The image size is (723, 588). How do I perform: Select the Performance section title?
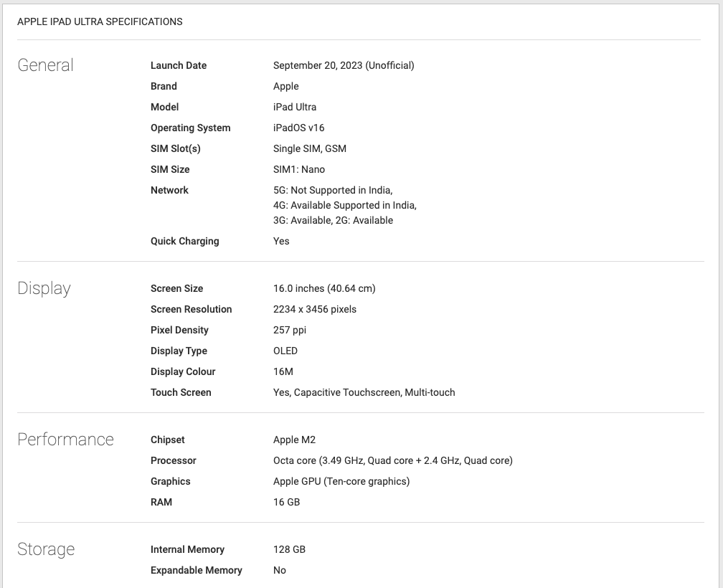[x=65, y=439]
